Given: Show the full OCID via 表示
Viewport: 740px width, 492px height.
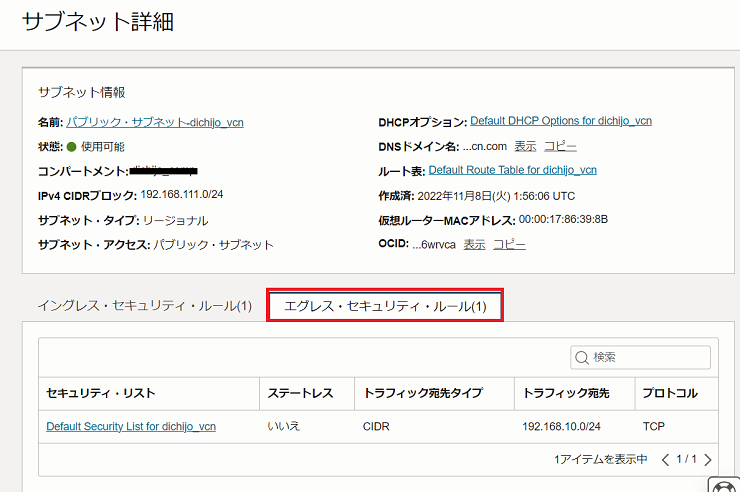Looking at the screenshot, I should coord(474,244).
